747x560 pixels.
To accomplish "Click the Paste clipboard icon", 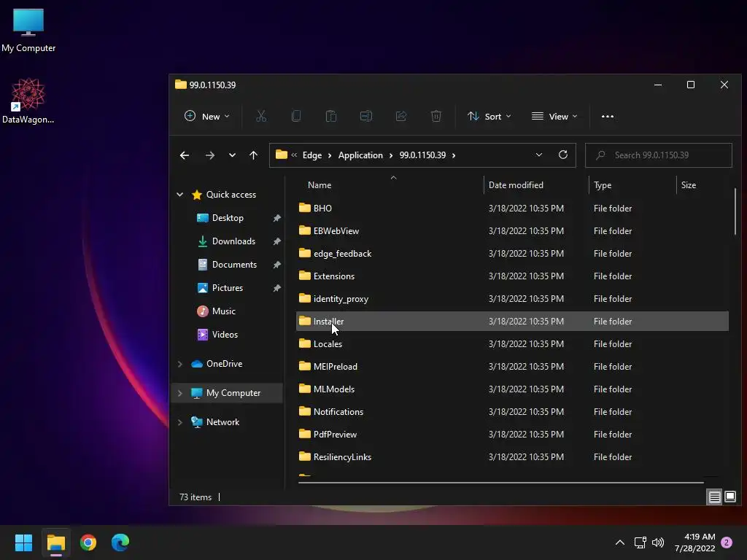I will point(331,116).
